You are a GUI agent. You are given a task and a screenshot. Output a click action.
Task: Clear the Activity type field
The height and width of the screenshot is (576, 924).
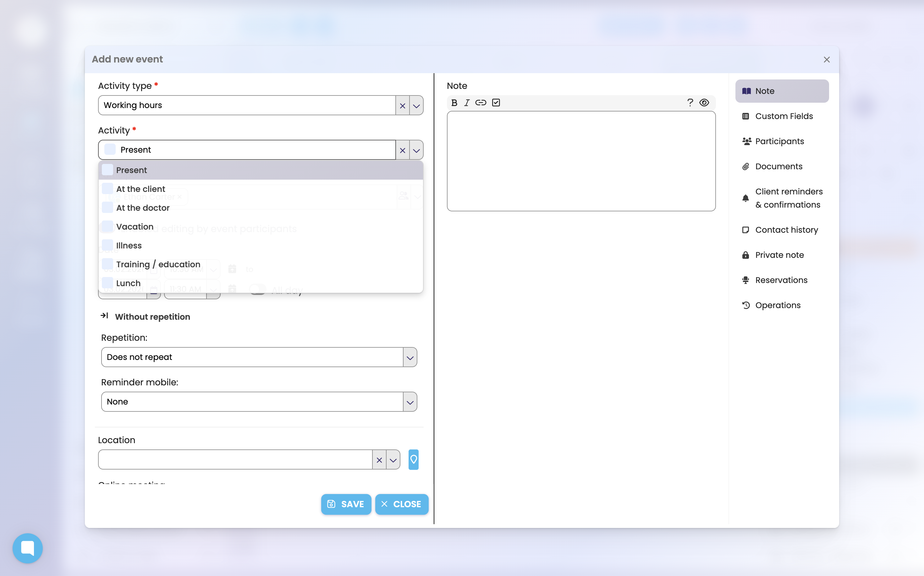tap(402, 106)
